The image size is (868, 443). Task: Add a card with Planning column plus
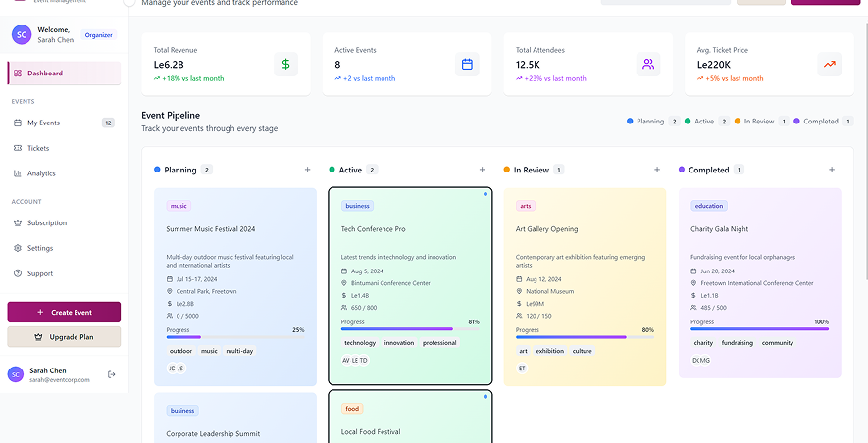point(307,170)
